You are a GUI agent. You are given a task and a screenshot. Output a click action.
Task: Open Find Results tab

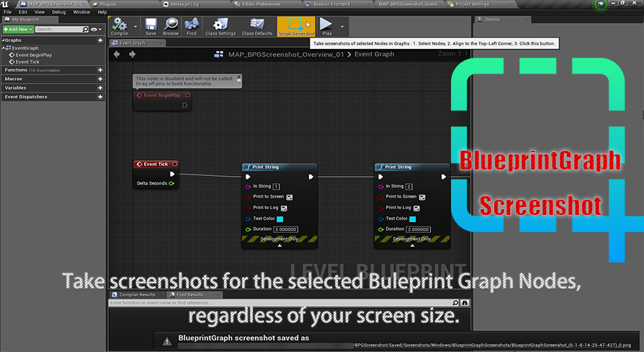(x=194, y=294)
